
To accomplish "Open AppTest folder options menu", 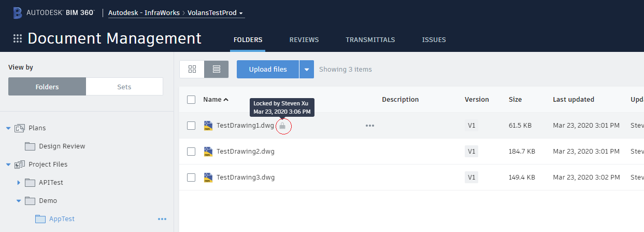I will click(x=162, y=219).
